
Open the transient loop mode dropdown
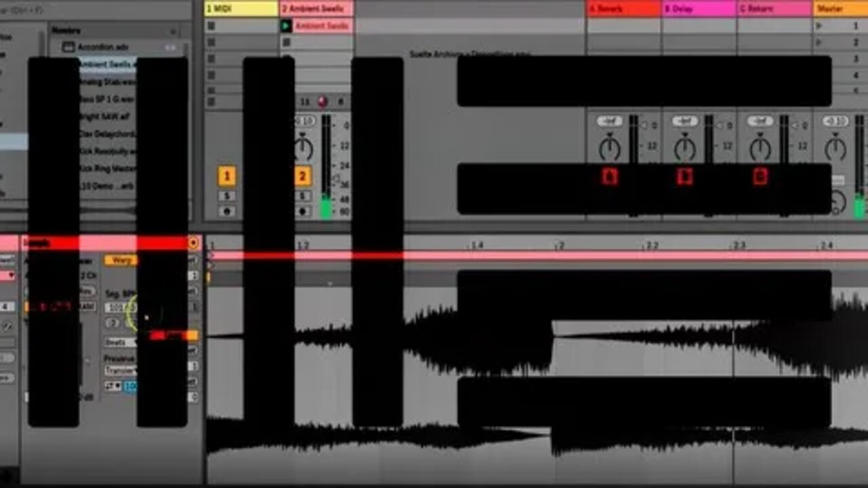(113, 386)
